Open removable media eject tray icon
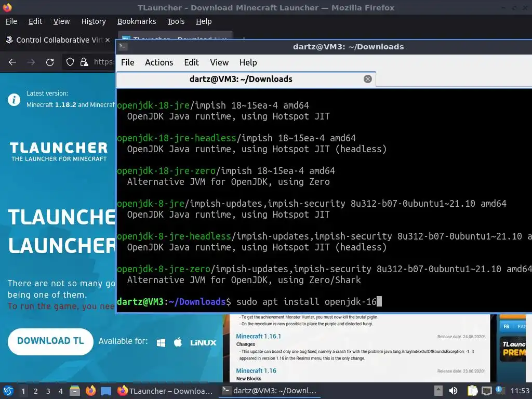The width and height of the screenshot is (532, 399). pos(438,391)
